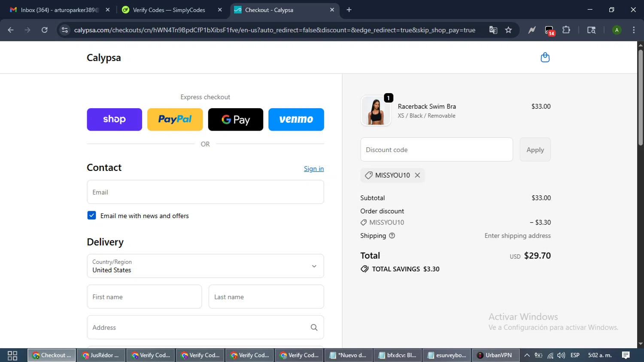Viewport: 644px width, 362px height.
Task: Show hidden system tray icons
Action: pos(527,356)
